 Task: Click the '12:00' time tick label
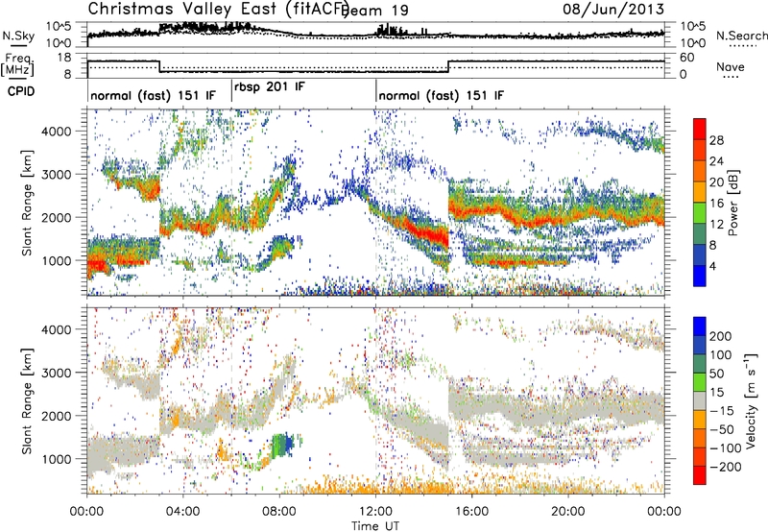[375, 512]
